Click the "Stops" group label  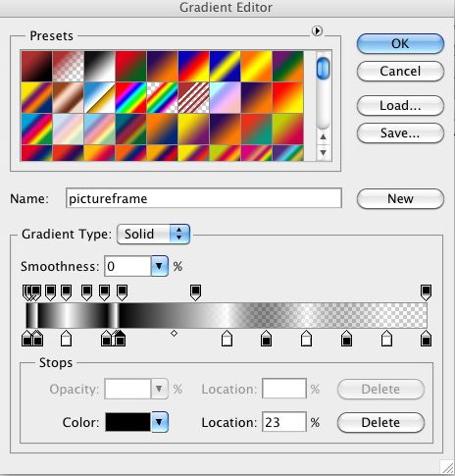click(56, 363)
